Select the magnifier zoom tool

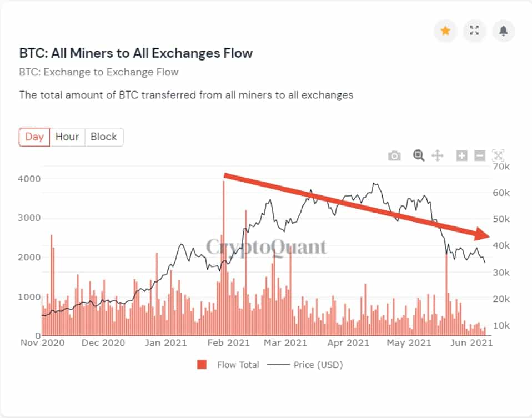pos(419,155)
